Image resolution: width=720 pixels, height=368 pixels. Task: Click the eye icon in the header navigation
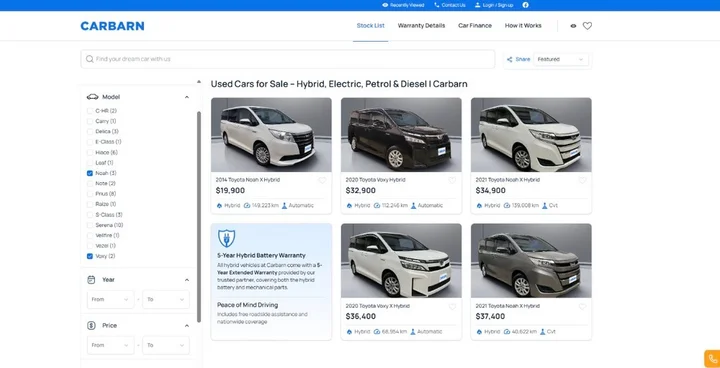573,26
